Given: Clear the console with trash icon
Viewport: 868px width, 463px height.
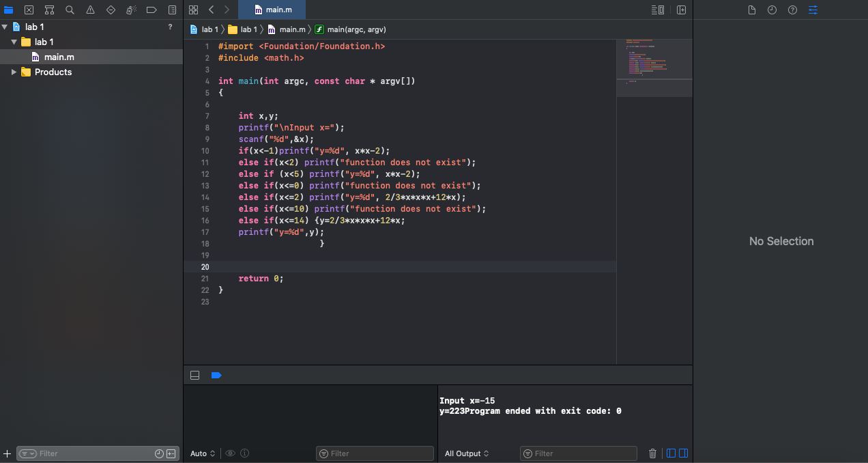Looking at the screenshot, I should pyautogui.click(x=652, y=453).
